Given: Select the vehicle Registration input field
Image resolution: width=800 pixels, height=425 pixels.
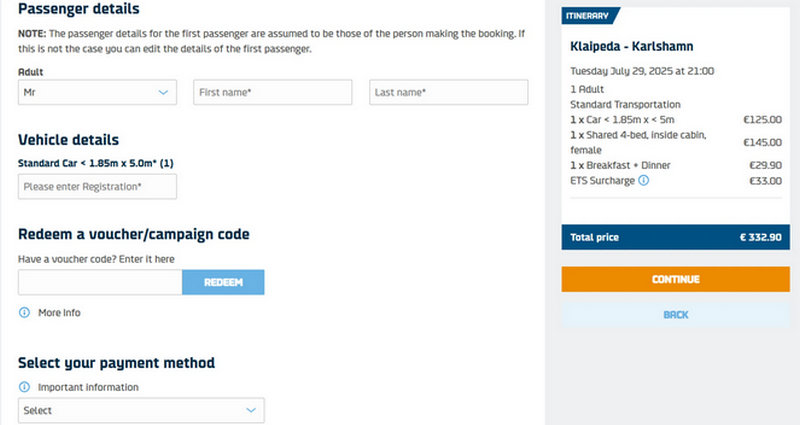Looking at the screenshot, I should (97, 187).
